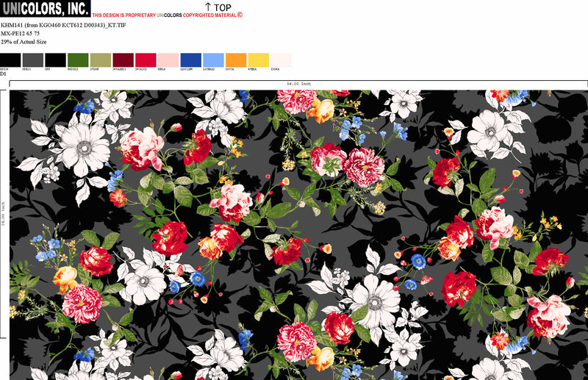
Task: Click the 29% of Actual Size text
Action: tap(24, 42)
